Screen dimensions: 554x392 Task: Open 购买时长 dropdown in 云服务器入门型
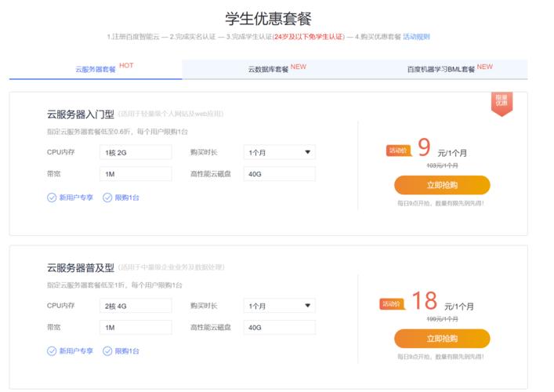coord(279,152)
